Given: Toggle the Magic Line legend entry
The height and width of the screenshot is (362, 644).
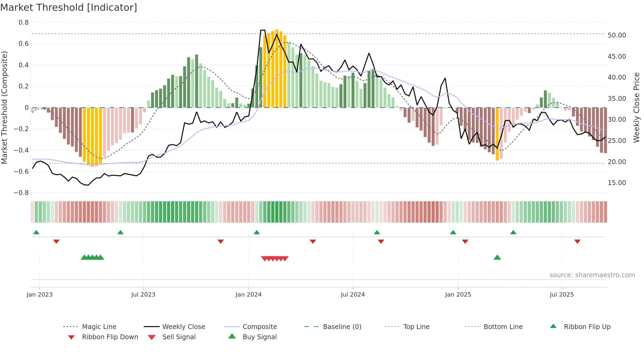Looking at the screenshot, I should click(x=90, y=327).
